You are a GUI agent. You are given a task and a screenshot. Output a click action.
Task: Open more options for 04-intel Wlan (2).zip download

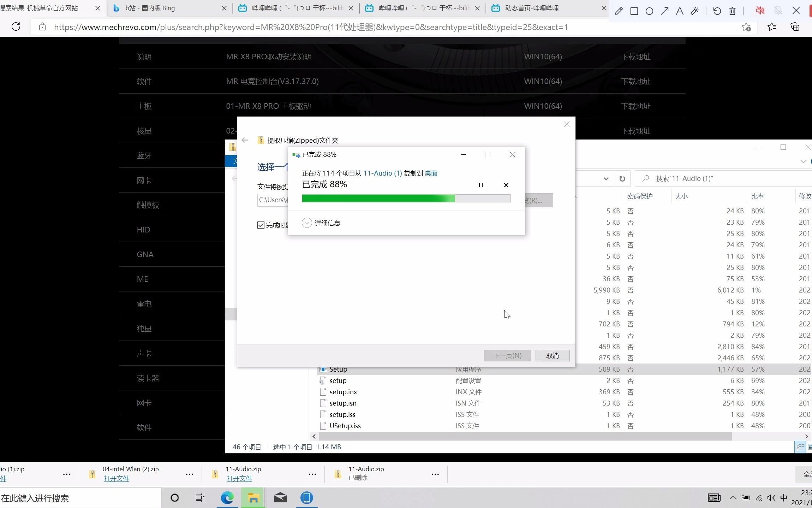tap(190, 474)
